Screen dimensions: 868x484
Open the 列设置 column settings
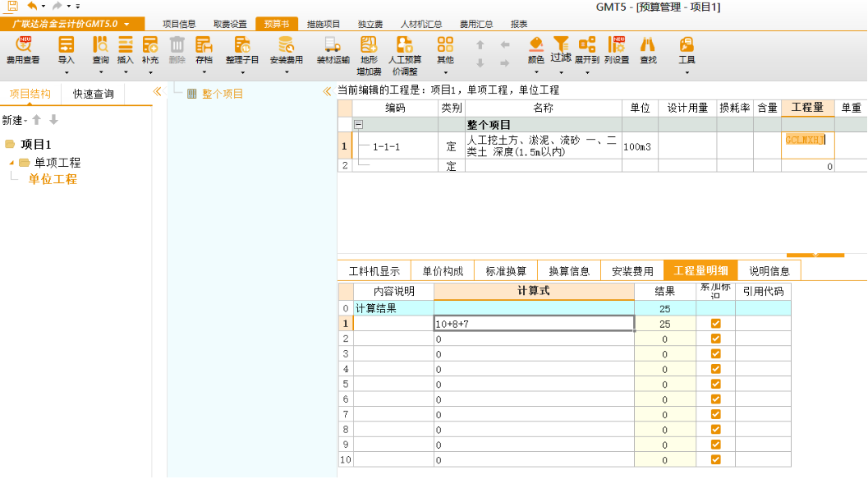pos(616,45)
